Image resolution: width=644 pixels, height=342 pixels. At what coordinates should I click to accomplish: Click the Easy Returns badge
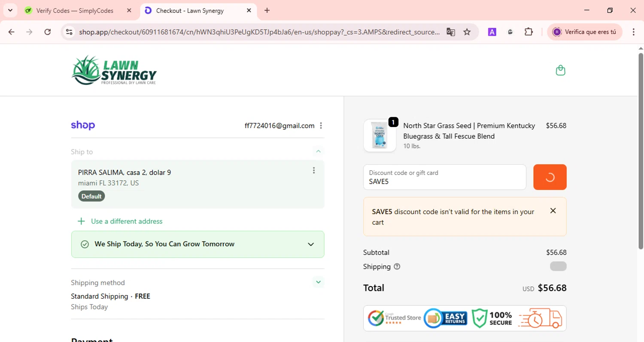pos(446,318)
